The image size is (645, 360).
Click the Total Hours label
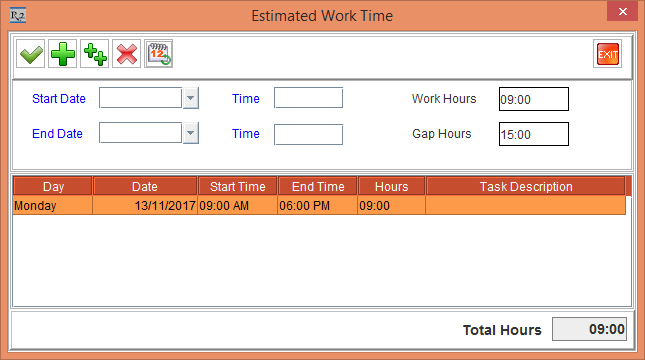(502, 330)
